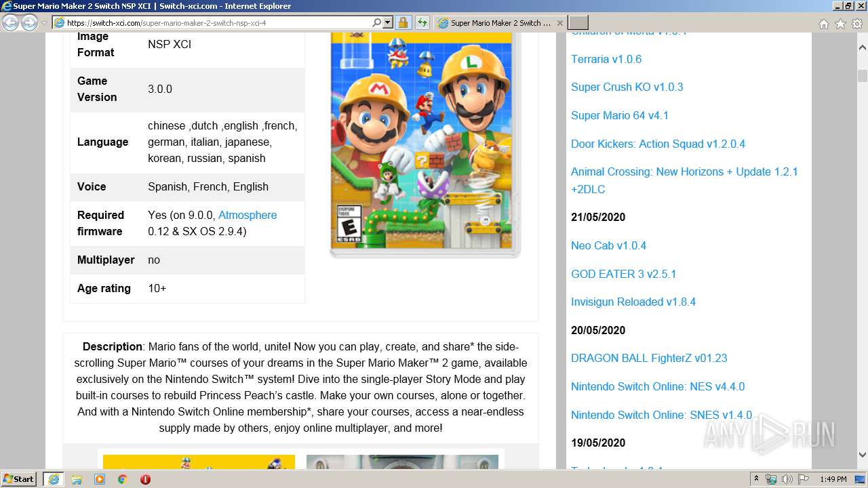The height and width of the screenshot is (488, 868).
Task: Click the Age rating 10+ value
Action: tap(157, 288)
